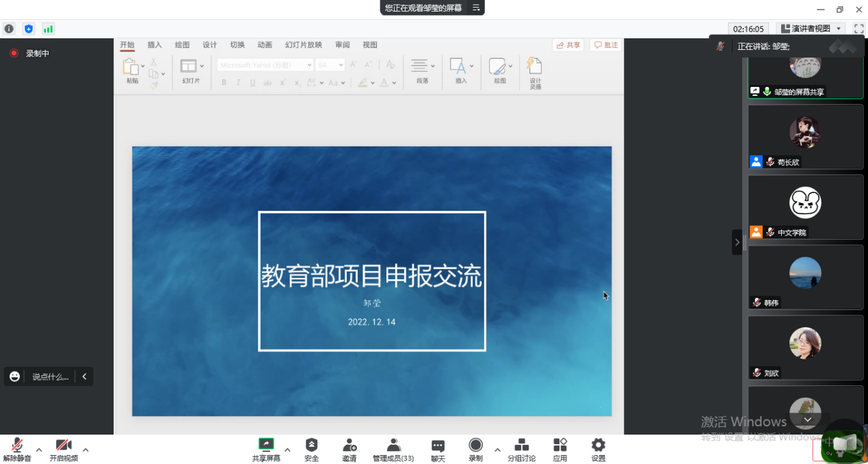868x464 pixels.
Task: Click the 邀请 invite participants icon
Action: tap(350, 446)
